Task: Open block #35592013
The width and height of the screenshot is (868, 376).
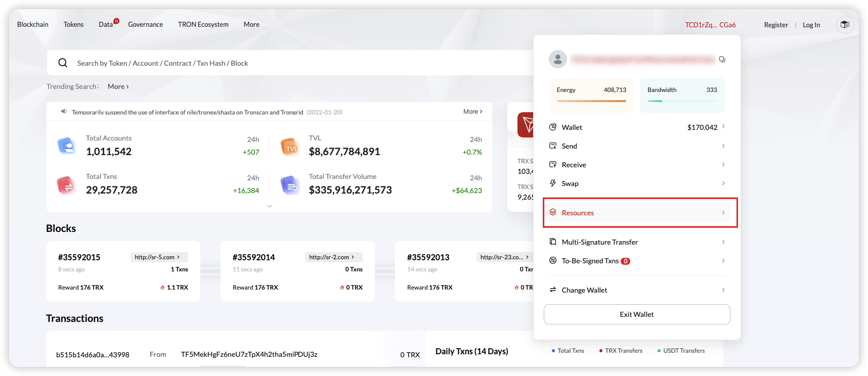Action: point(428,257)
